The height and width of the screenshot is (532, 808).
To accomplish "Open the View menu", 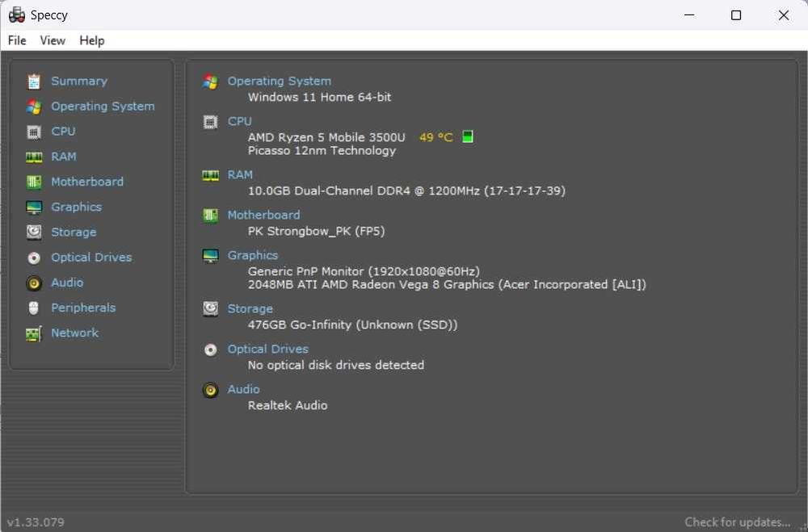I will 53,40.
